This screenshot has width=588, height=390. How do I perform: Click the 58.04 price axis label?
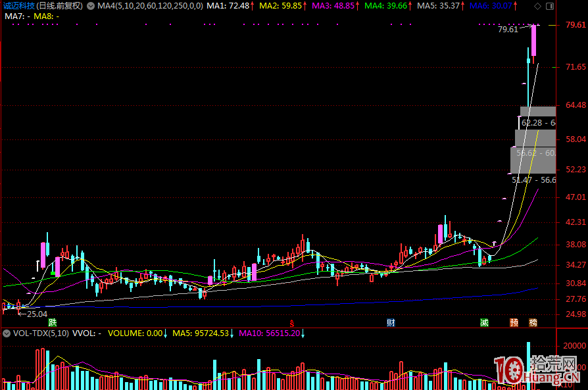[576, 139]
